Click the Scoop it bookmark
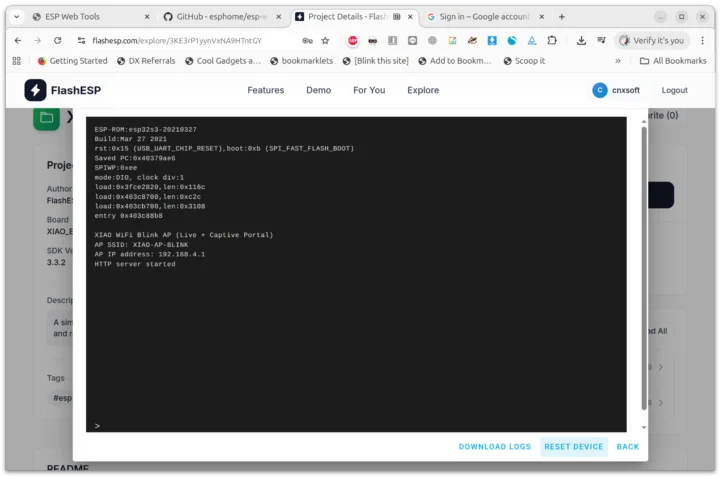Screen dimensions: 720x477 click(x=524, y=61)
